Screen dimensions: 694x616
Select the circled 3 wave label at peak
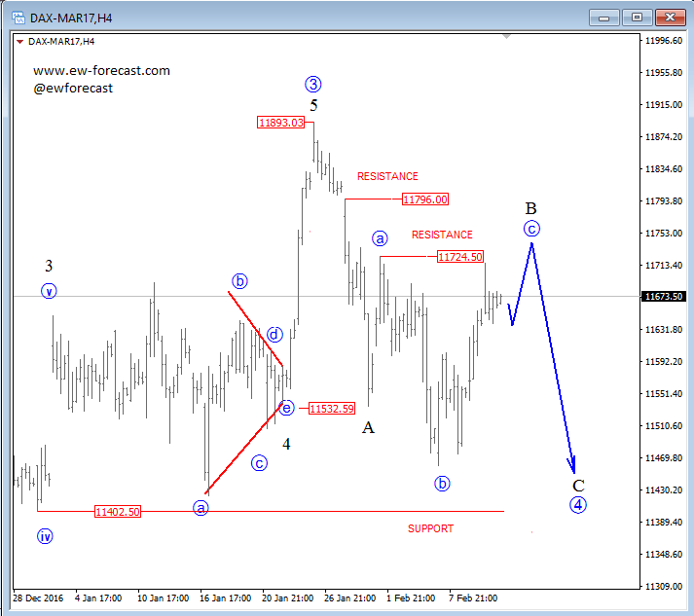(x=312, y=85)
